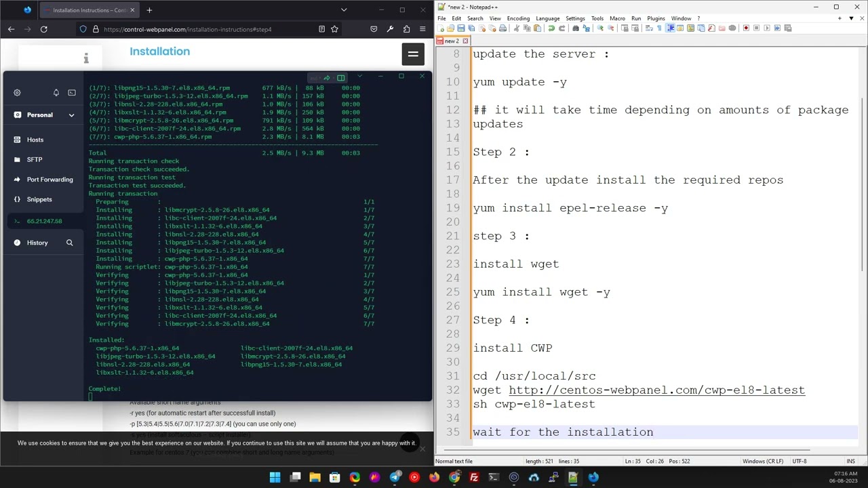Screen dimensions: 868x488
Task: Click search icon next to History
Action: (x=69, y=243)
